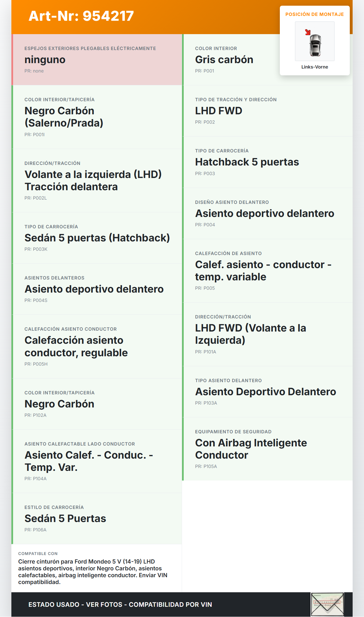Select 'Calefacción asiento conductor, regulable' entry
This screenshot has height=617, width=364.
click(x=76, y=347)
